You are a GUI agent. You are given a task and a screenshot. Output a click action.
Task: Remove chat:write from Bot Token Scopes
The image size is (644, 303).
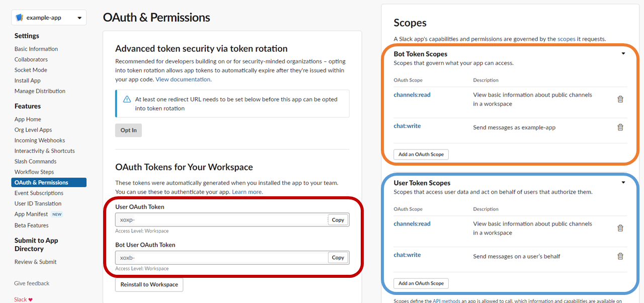[x=620, y=127]
